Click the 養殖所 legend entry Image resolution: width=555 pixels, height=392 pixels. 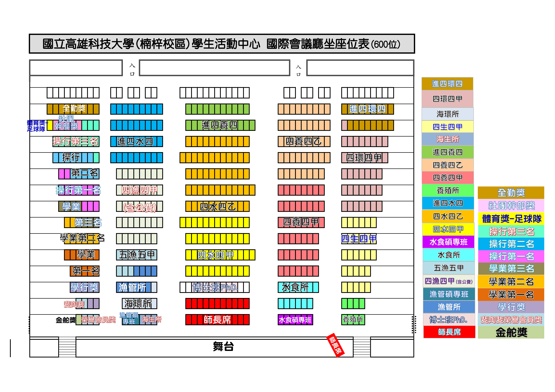point(448,191)
